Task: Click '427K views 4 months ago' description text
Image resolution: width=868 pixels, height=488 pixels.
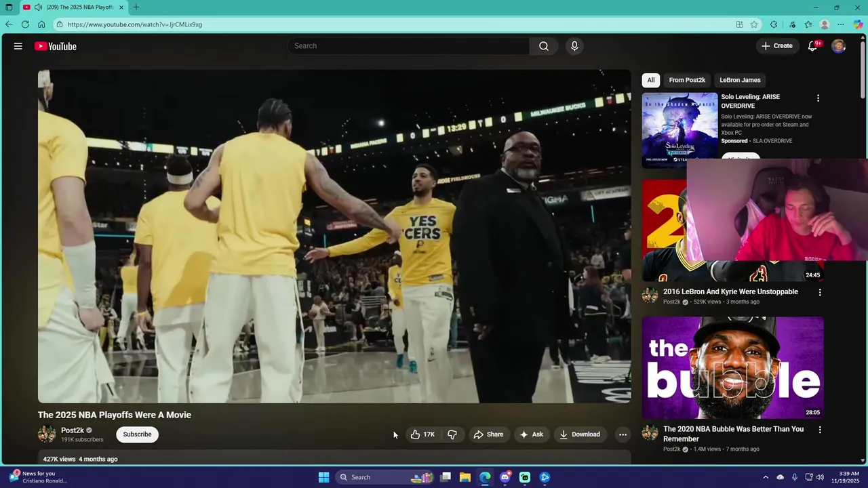Action: point(80,459)
